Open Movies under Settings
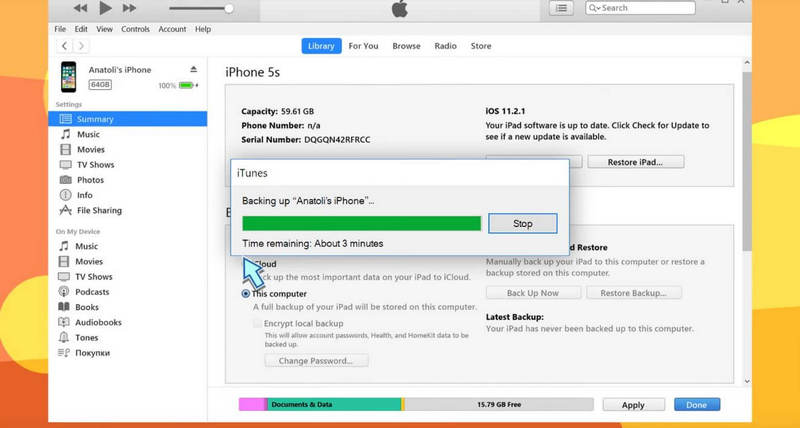 (90, 149)
